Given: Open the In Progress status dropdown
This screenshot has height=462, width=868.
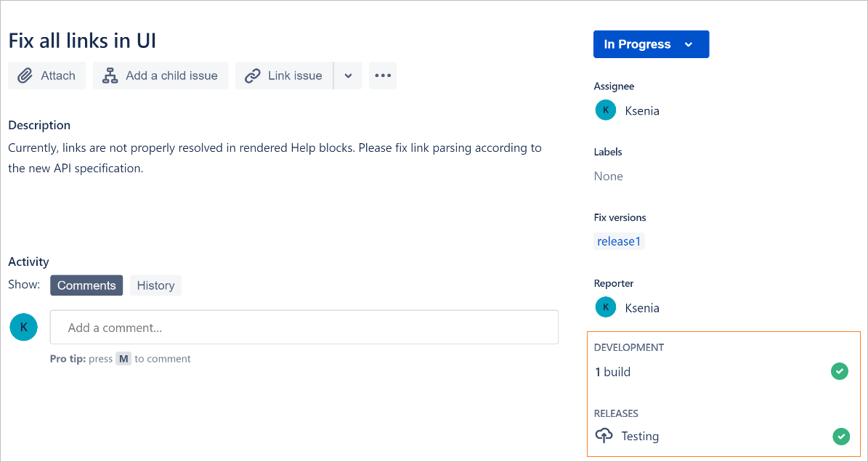Looking at the screenshot, I should point(650,44).
